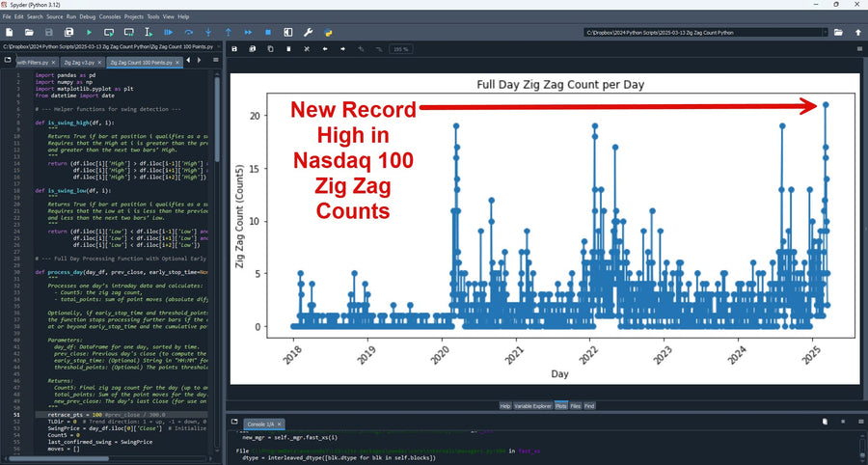868x465 pixels.
Task: Remove all plots icon
Action: (307, 48)
